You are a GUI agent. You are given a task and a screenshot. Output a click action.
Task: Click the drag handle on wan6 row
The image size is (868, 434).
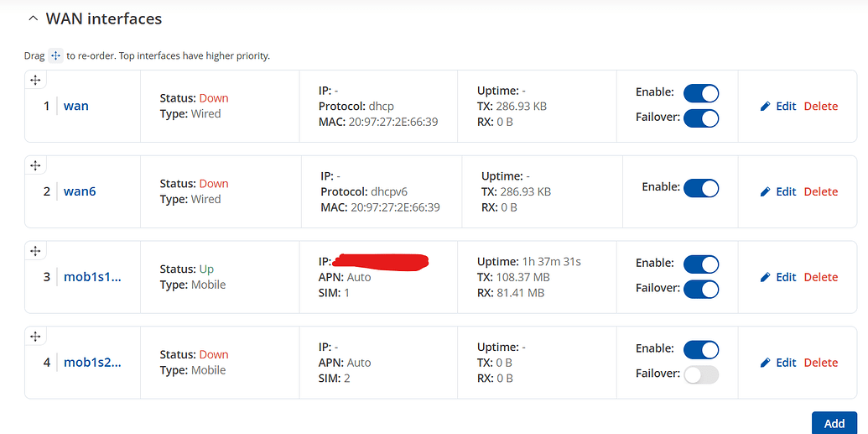pyautogui.click(x=35, y=165)
